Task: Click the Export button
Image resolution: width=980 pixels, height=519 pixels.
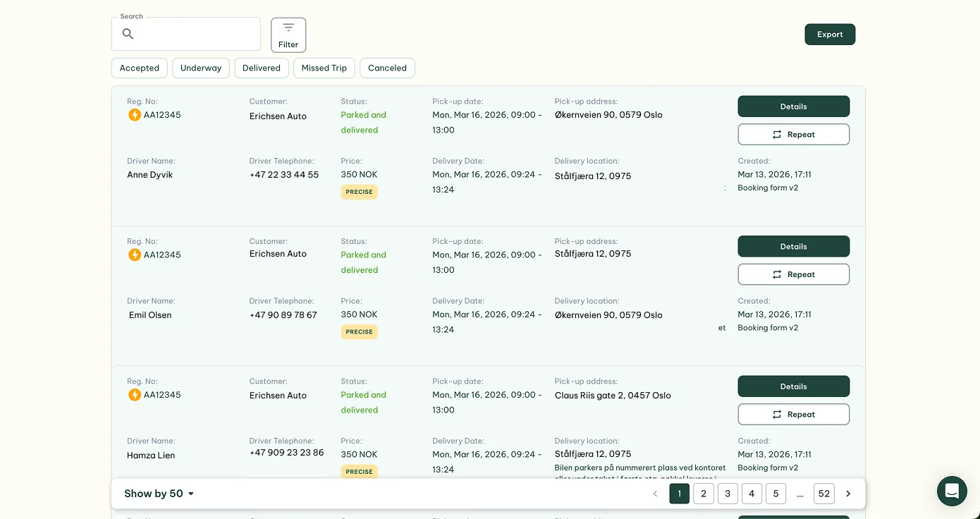Action: click(830, 34)
